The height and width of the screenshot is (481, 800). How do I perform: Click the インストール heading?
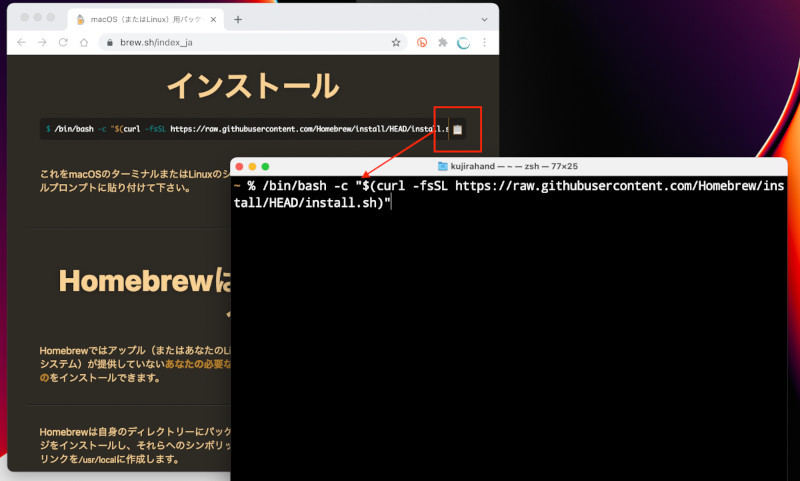coord(253,85)
